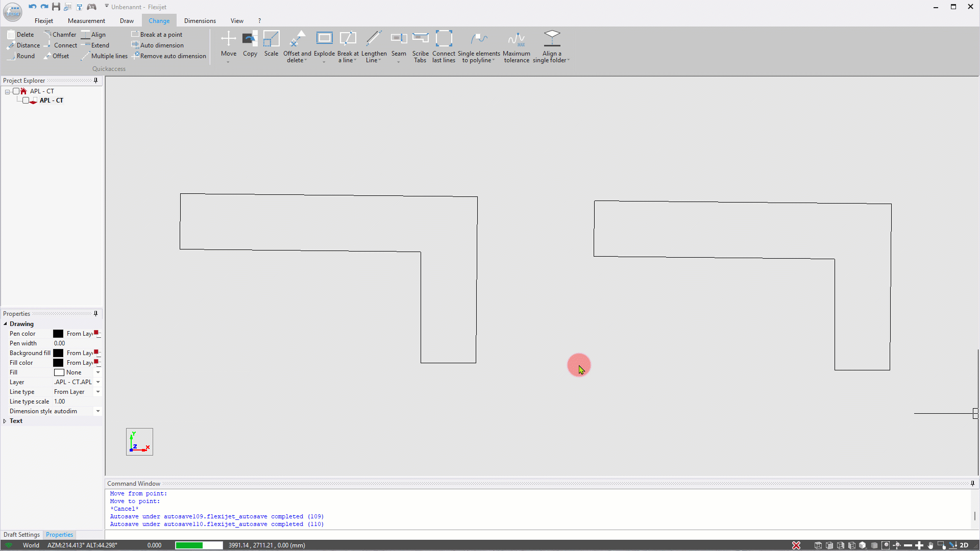This screenshot has height=551, width=980.
Task: Open the Line type dropdown
Action: (x=98, y=392)
